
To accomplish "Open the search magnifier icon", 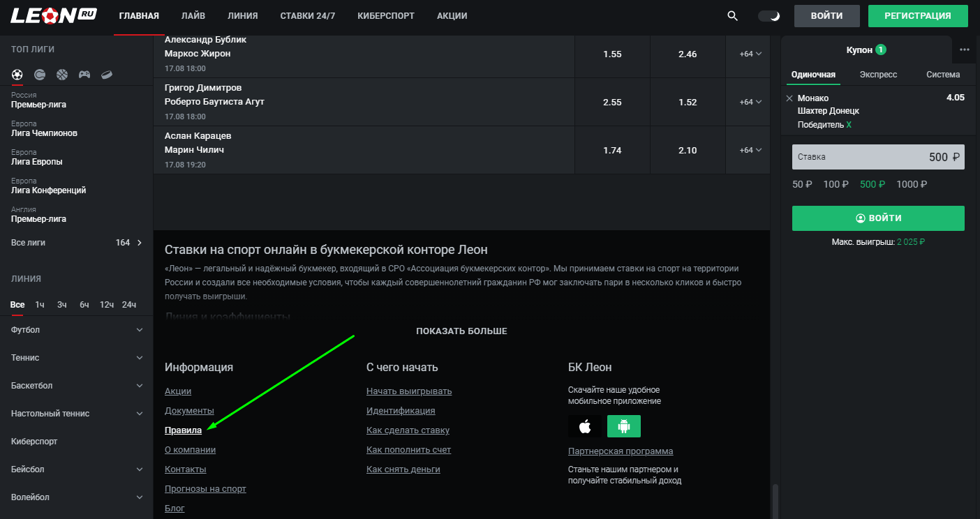I will point(732,16).
